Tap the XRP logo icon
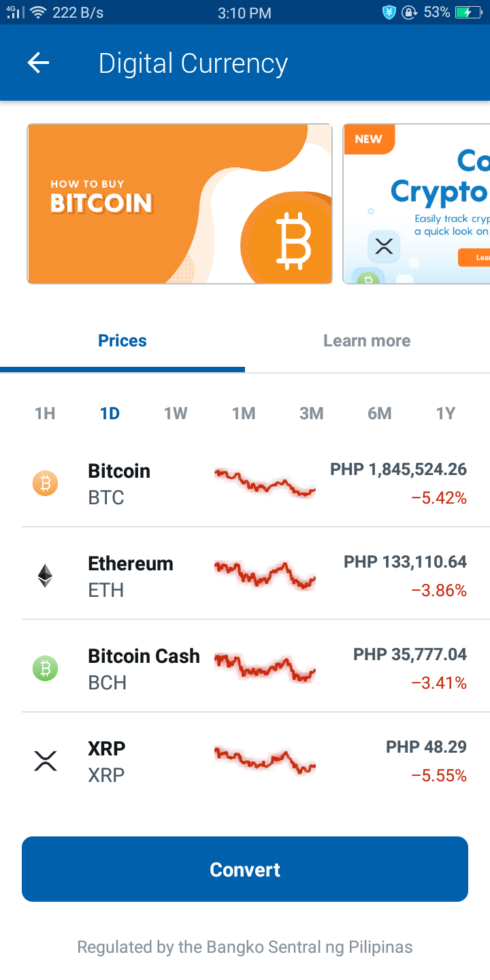490x980 pixels. [46, 761]
